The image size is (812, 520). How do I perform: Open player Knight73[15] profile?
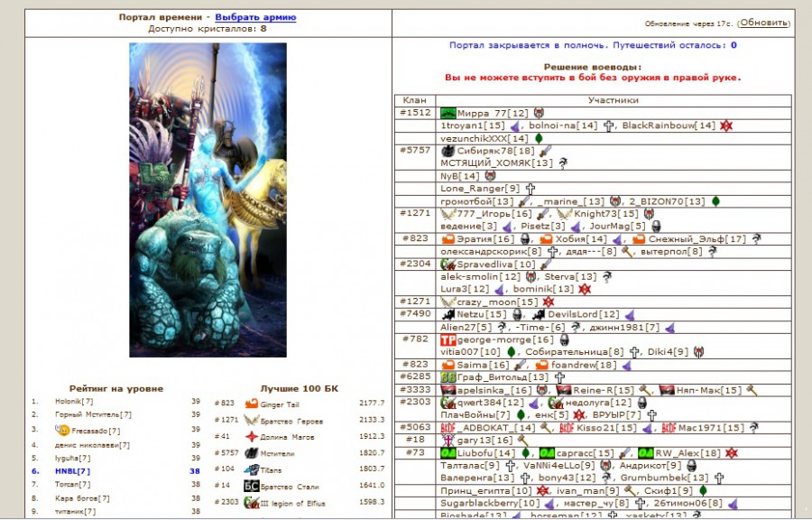pos(606,214)
